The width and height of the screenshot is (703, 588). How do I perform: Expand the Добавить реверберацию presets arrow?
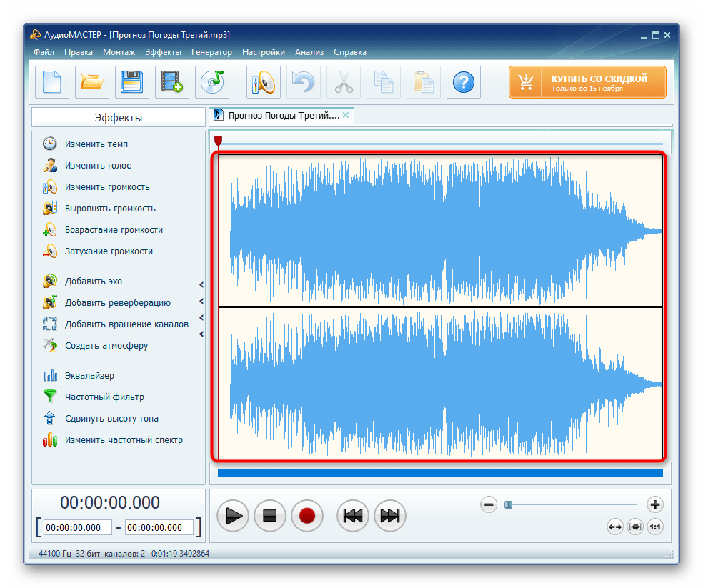pyautogui.click(x=201, y=301)
